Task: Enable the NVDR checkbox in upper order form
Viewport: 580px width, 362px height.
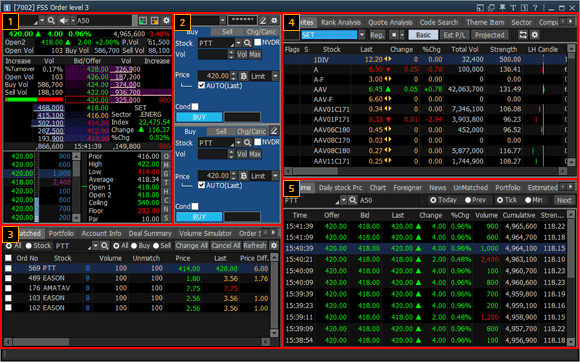Action: click(x=258, y=43)
